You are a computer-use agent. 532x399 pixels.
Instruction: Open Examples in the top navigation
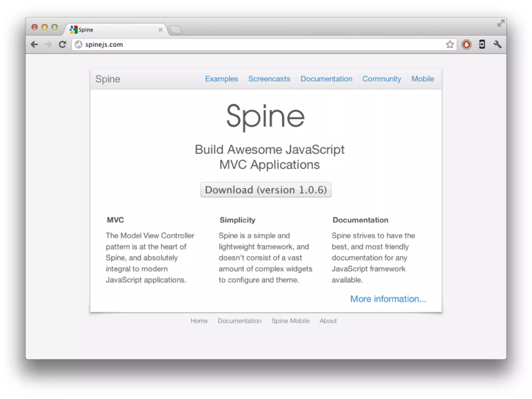[x=221, y=79]
